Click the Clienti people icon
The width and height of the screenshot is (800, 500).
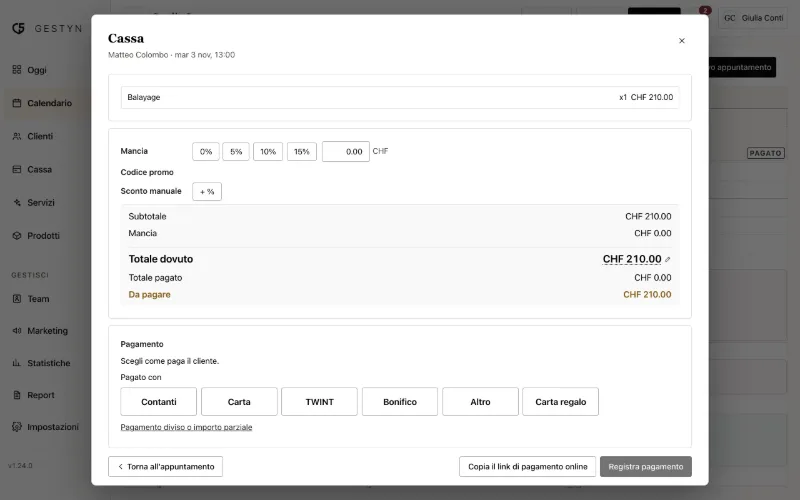point(17,136)
